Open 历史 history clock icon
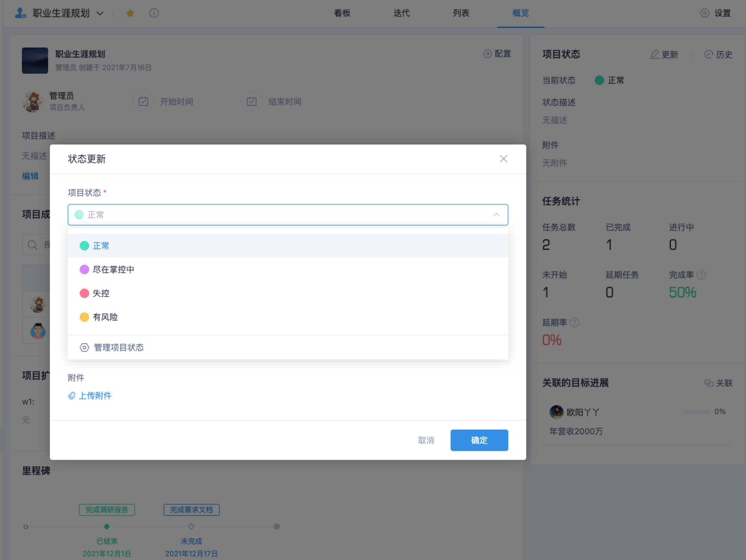Screen dimensions: 746x560 click(x=708, y=54)
